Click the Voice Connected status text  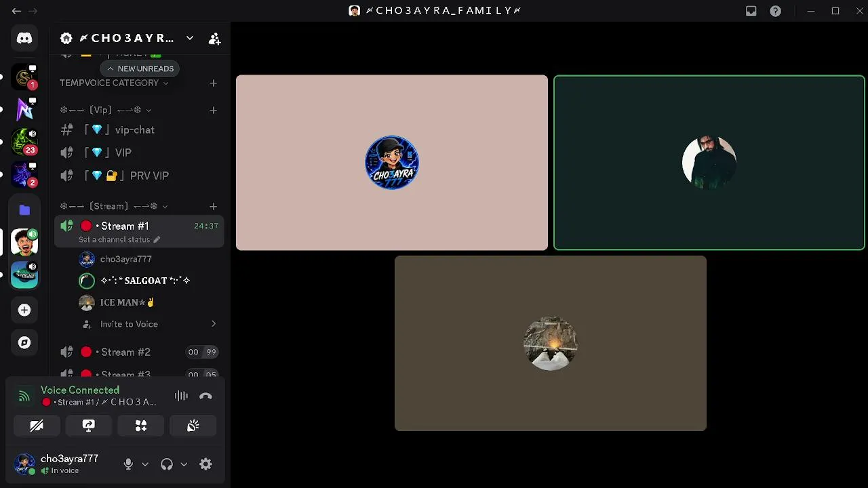(80, 390)
